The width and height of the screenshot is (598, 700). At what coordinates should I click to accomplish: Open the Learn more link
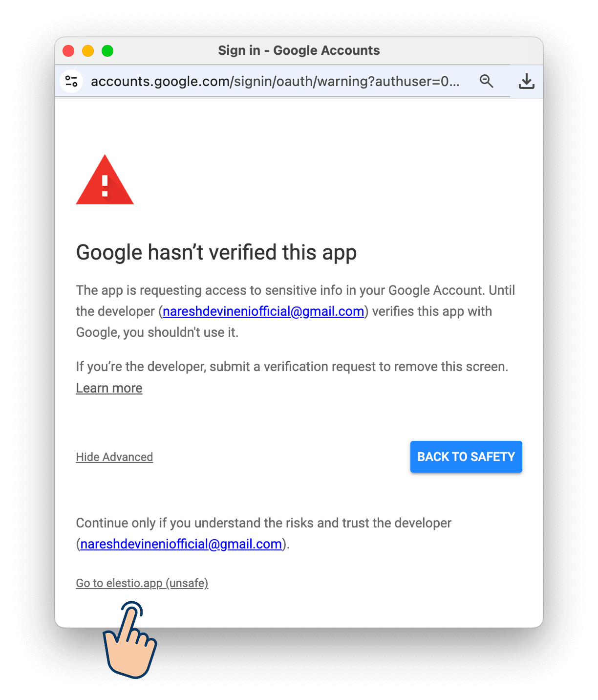(109, 388)
